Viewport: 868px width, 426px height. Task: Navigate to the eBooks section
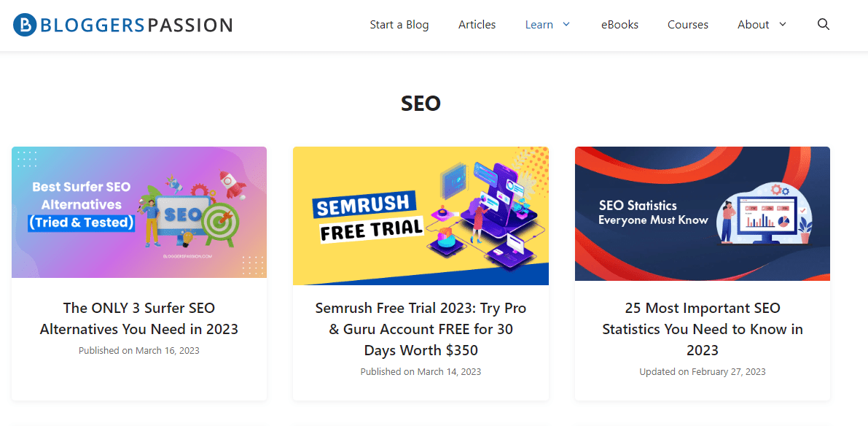(619, 24)
